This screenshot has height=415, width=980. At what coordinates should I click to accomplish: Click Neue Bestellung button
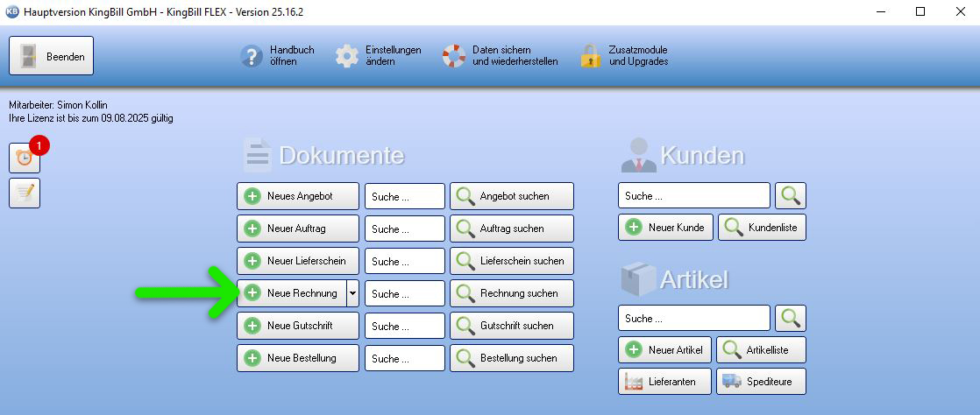point(298,358)
